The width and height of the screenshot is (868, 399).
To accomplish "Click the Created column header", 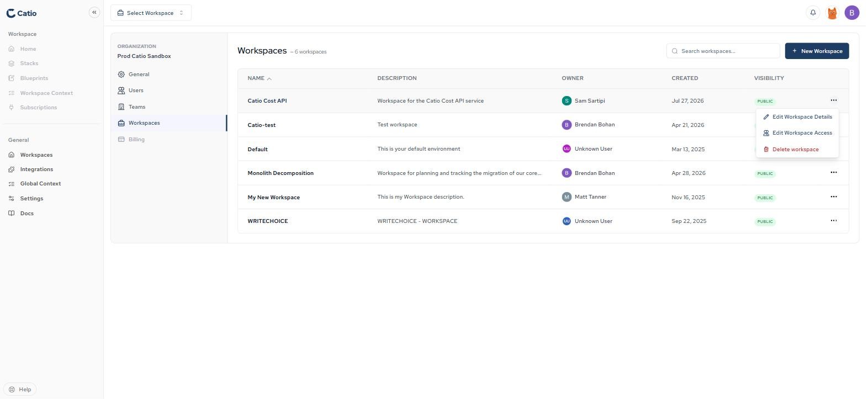I will coord(685,78).
